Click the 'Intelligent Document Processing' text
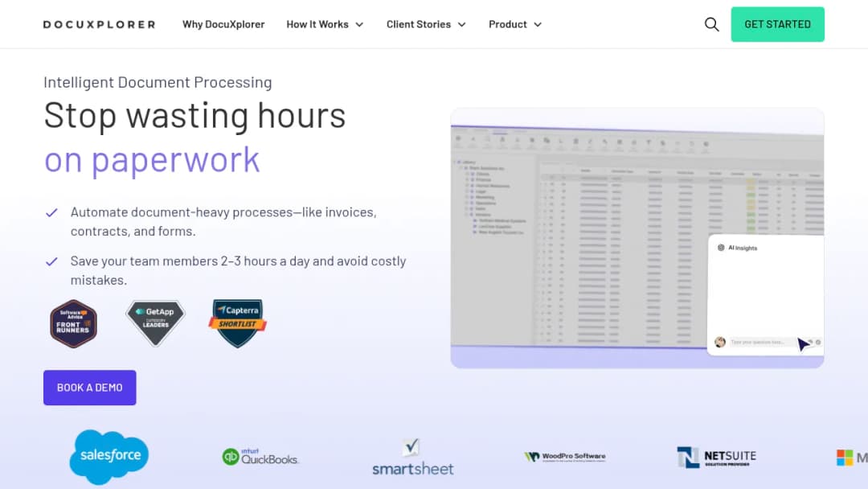The width and height of the screenshot is (868, 489). (x=158, y=83)
